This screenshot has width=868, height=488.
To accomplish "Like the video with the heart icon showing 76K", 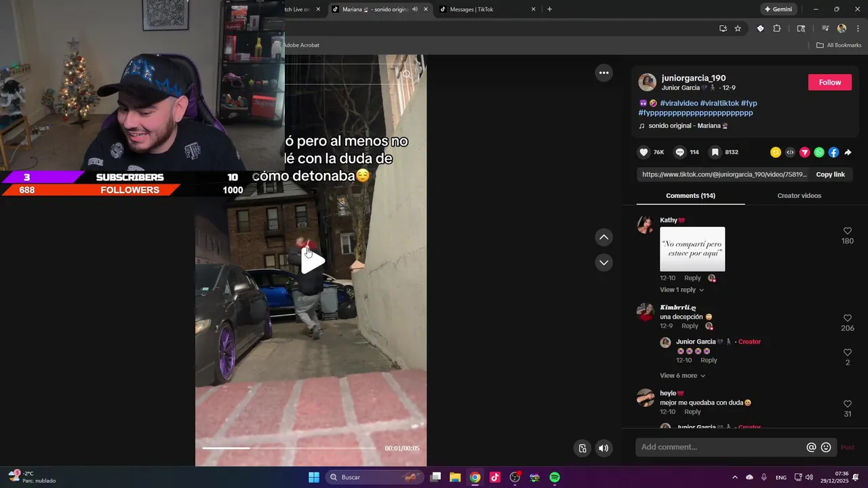I will pyautogui.click(x=644, y=152).
